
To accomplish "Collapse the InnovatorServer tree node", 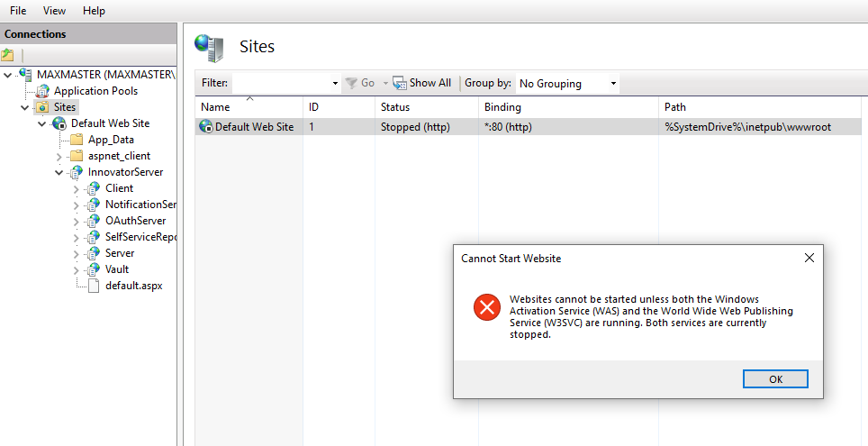I will tap(59, 172).
